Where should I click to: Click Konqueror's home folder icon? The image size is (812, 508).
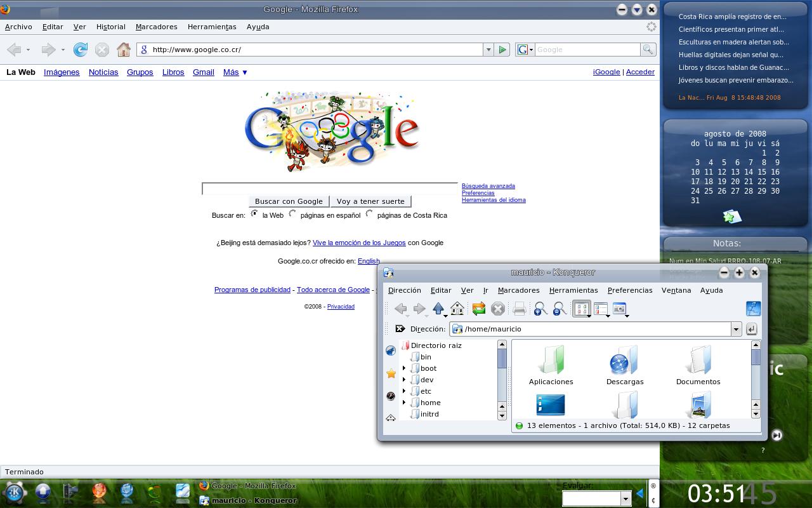tap(457, 309)
